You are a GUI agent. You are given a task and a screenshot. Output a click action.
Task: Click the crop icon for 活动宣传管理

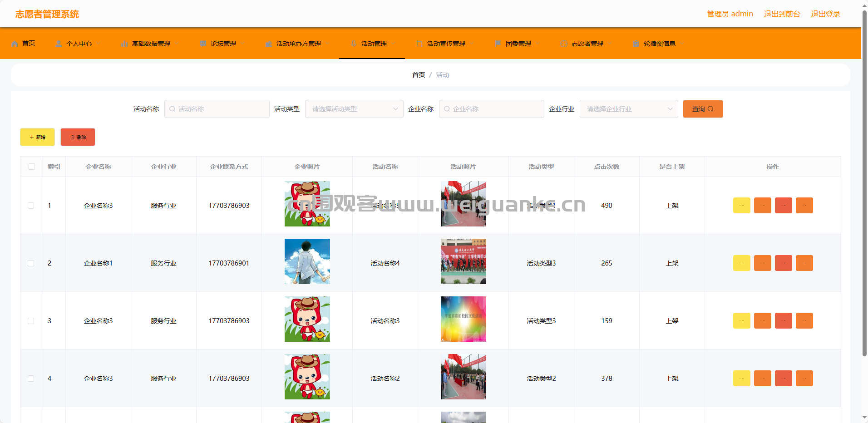(419, 44)
